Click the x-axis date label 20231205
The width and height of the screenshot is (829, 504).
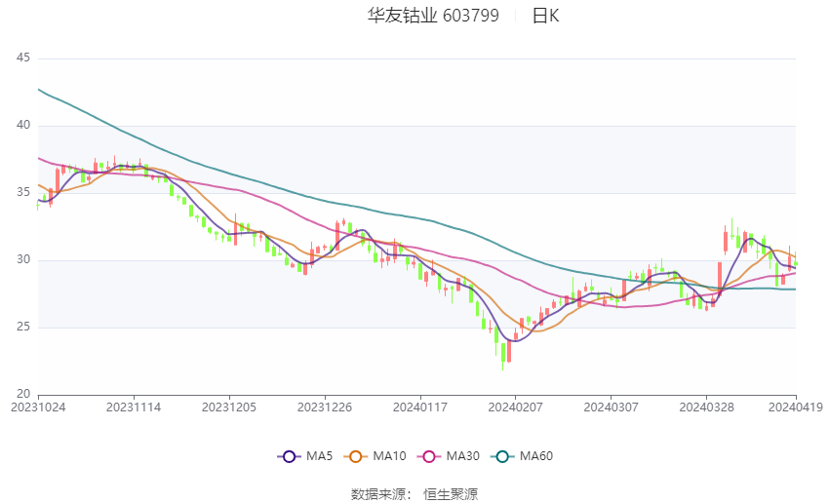[x=229, y=407]
